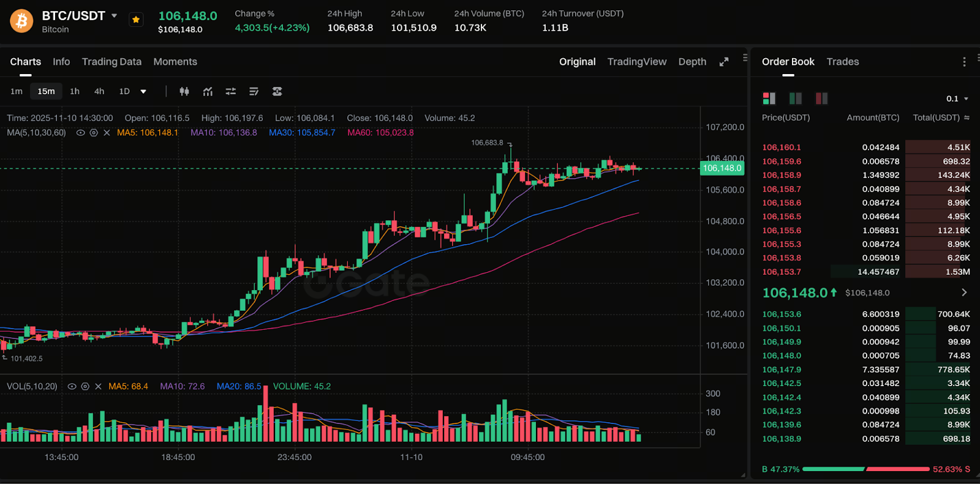Switch to the Trading Data tab
The height and width of the screenshot is (484, 980).
click(x=111, y=62)
